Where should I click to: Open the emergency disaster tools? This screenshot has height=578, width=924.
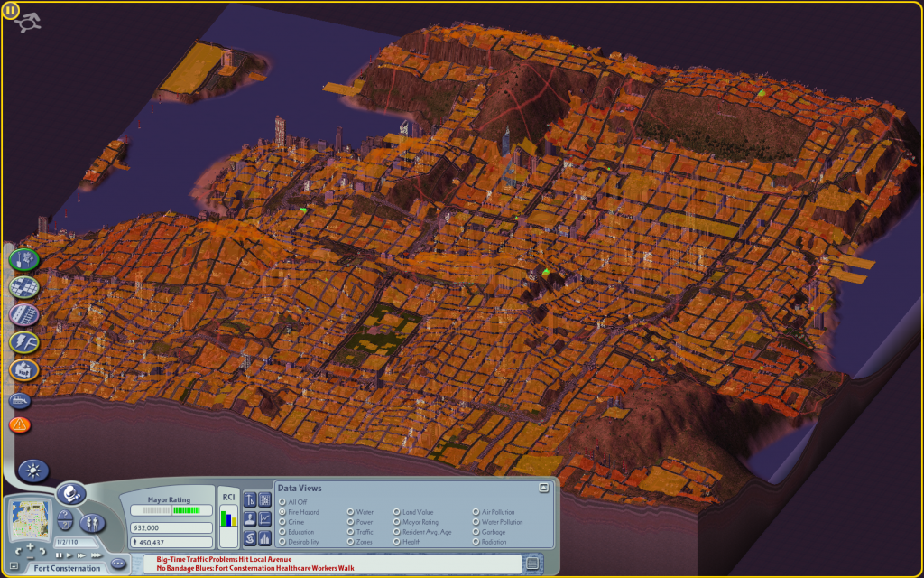tap(20, 424)
